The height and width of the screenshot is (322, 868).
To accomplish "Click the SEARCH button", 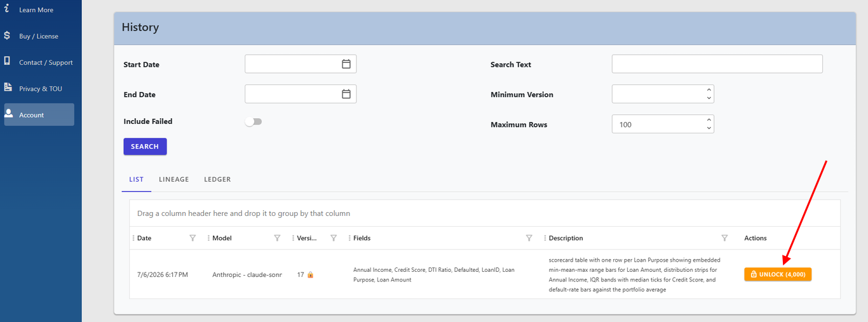I will coord(145,147).
